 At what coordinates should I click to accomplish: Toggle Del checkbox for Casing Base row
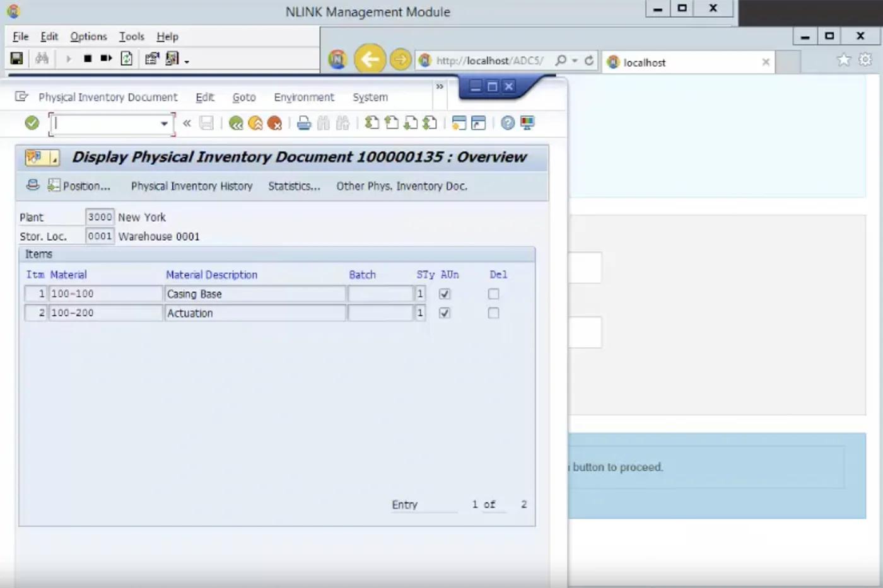[x=493, y=294]
